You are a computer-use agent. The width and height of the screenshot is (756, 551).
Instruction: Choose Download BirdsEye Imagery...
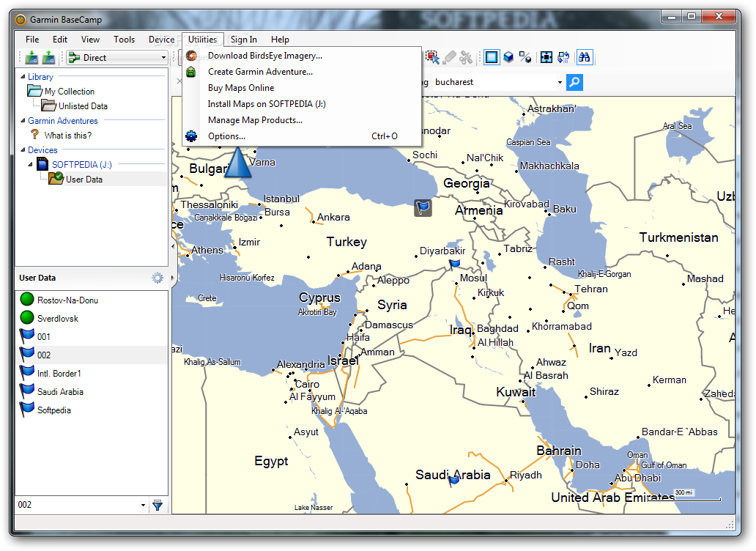(301, 56)
